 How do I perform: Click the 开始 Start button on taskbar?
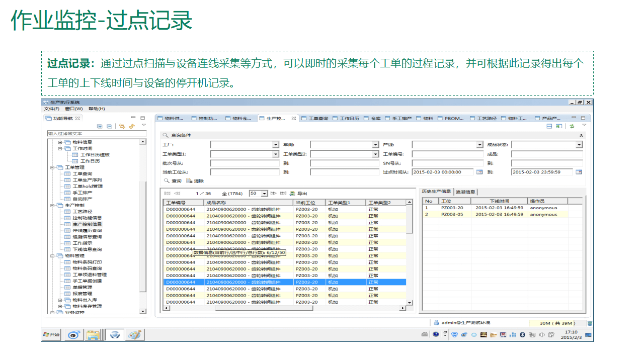51,334
